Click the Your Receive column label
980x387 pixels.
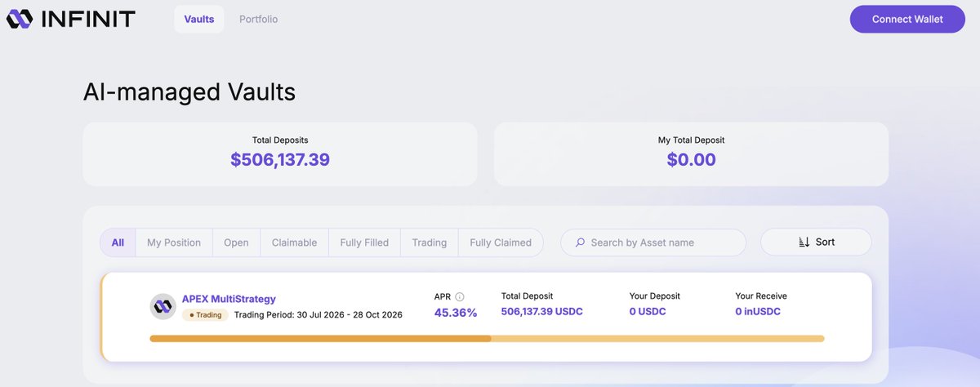[x=761, y=296]
